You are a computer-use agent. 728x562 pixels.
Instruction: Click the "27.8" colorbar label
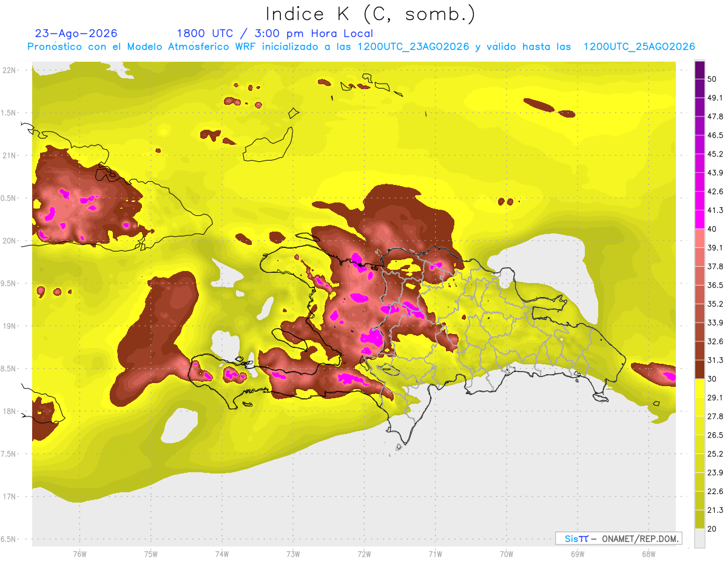pyautogui.click(x=715, y=416)
